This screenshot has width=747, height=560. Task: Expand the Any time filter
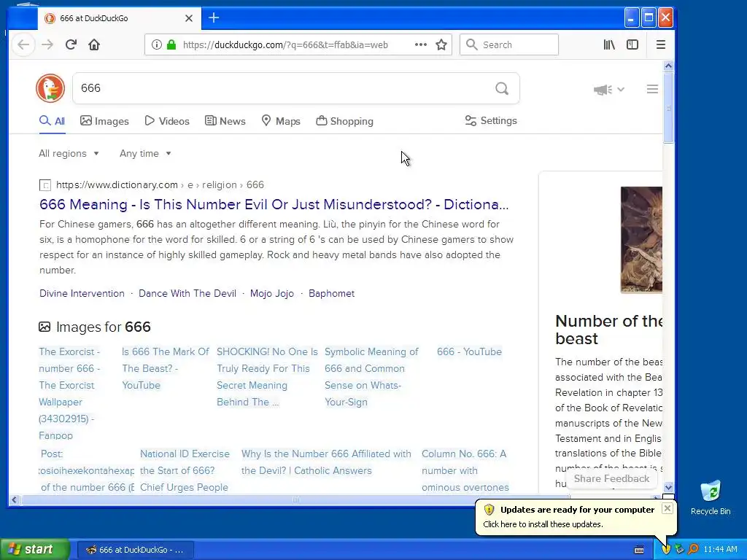(x=145, y=153)
